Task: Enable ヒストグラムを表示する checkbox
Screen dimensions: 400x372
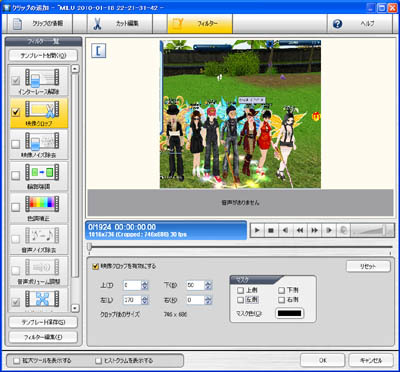Action: pos(98,361)
